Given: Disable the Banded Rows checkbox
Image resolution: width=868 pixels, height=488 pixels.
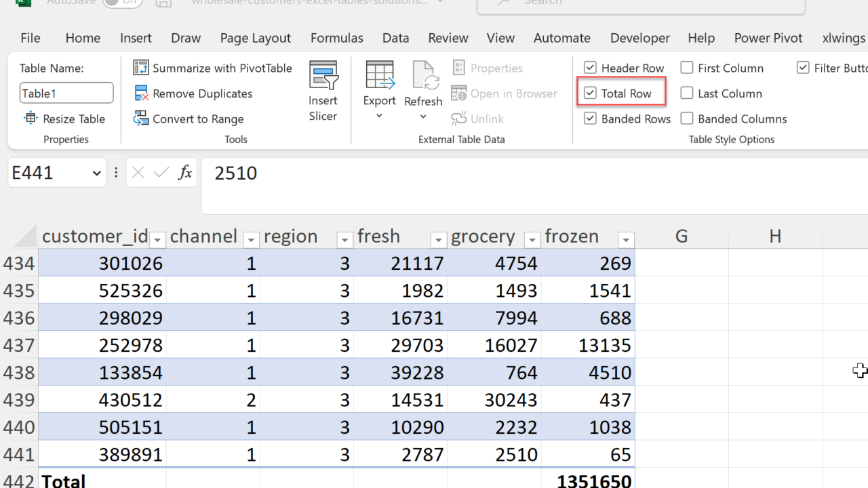Looking at the screenshot, I should [x=591, y=119].
